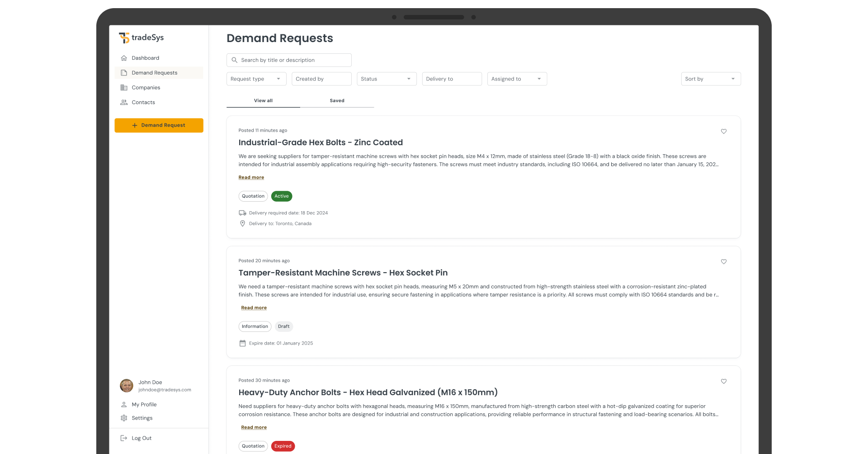Screen dimensions: 868x454
Task: Click the tradeSys logo icon
Action: click(x=124, y=38)
